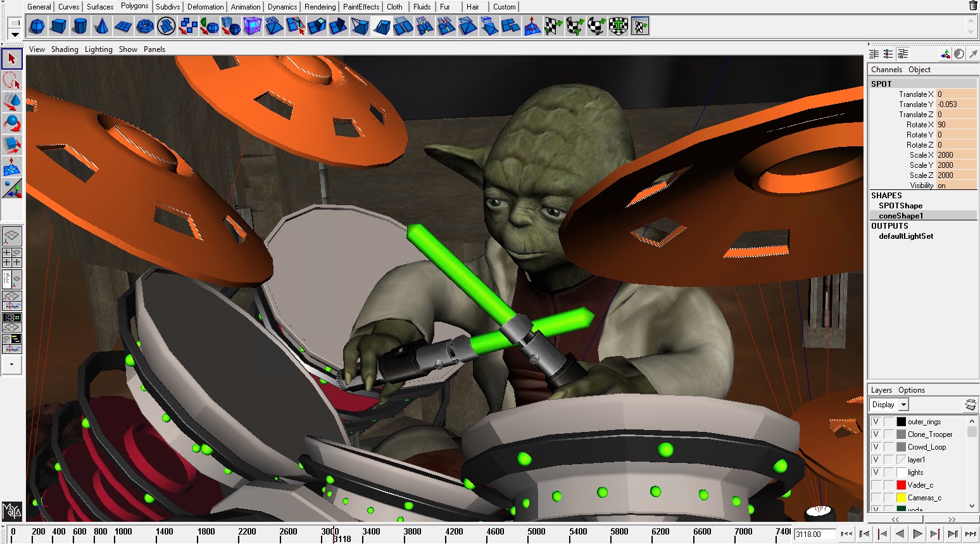Toggle visibility of Clone_Trooper layer

coord(876,434)
